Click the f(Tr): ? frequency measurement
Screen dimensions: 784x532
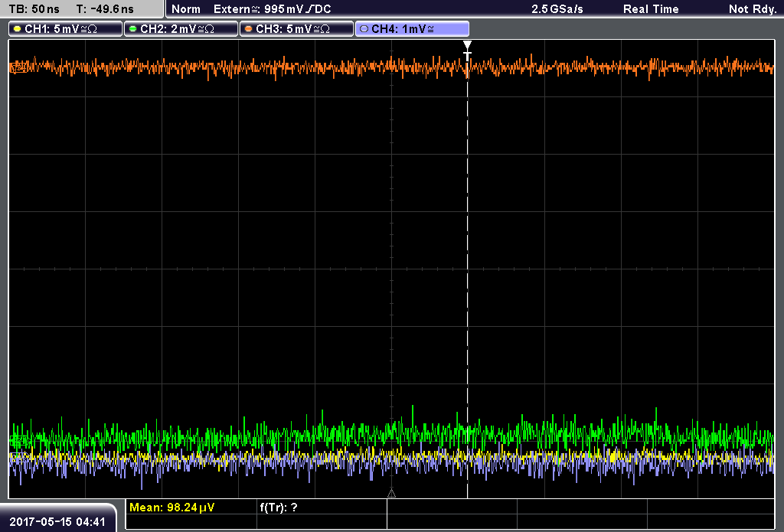279,508
